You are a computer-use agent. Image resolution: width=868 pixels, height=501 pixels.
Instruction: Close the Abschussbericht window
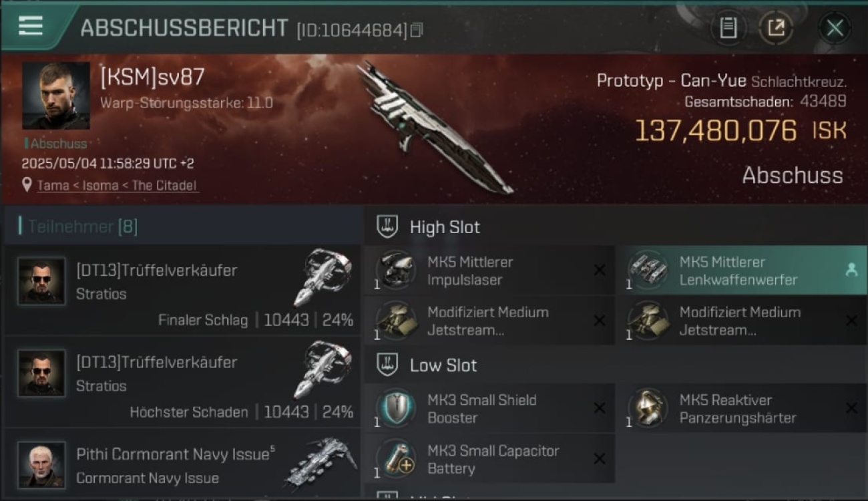(x=835, y=28)
